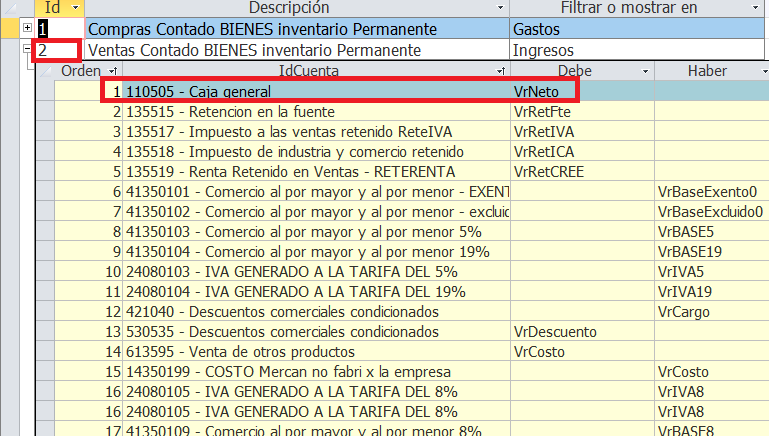
Task: Select 135515 - Retencion en la fuente
Action: click(x=316, y=111)
